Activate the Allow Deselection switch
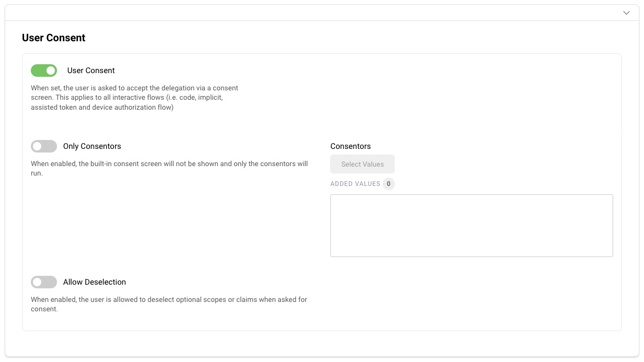The image size is (644, 362). (44, 282)
